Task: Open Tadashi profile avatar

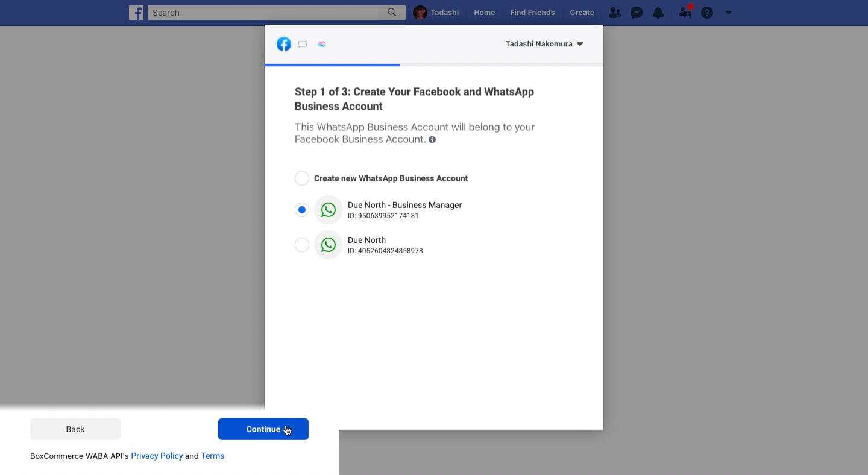Action: pyautogui.click(x=420, y=13)
